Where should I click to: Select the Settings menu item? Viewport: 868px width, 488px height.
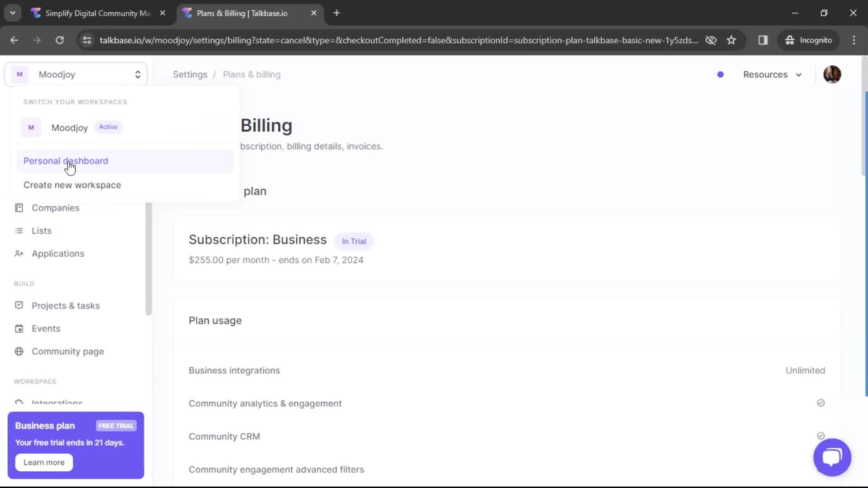point(189,75)
